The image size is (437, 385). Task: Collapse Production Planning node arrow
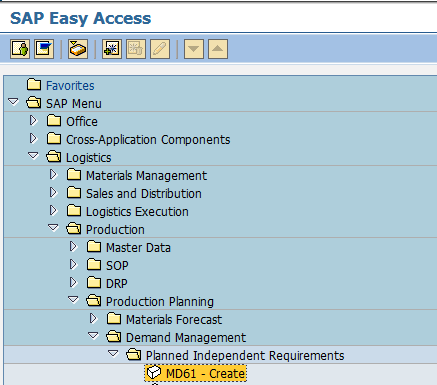coord(73,299)
